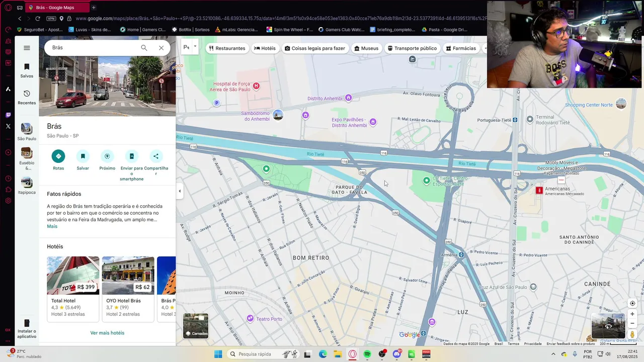Click the Termos link in map footer
The height and width of the screenshot is (362, 644).
pos(513,344)
